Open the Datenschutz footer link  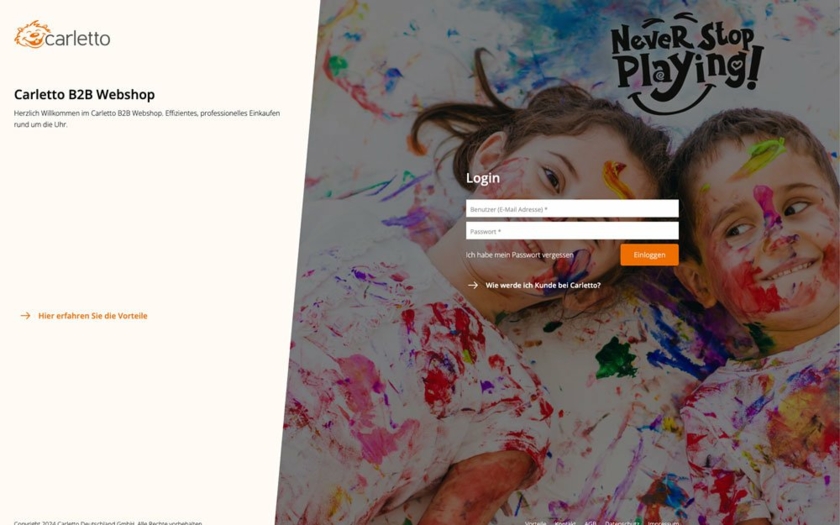622,522
